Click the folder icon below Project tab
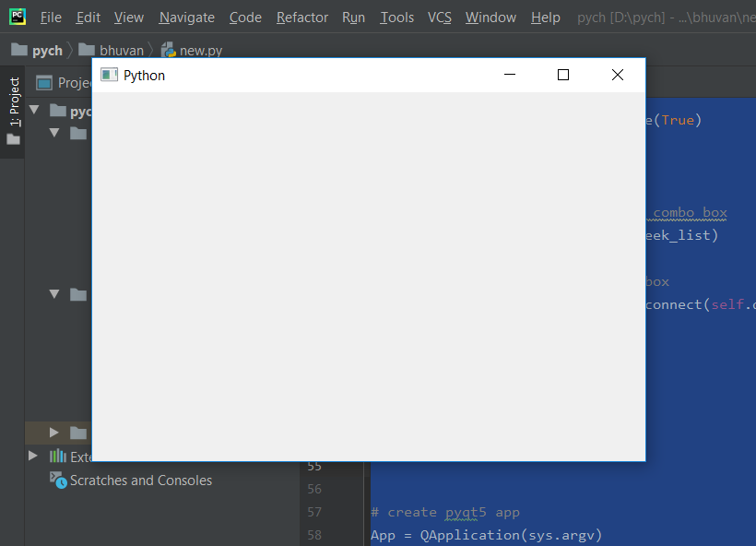Image resolution: width=756 pixels, height=546 pixels. click(x=14, y=140)
